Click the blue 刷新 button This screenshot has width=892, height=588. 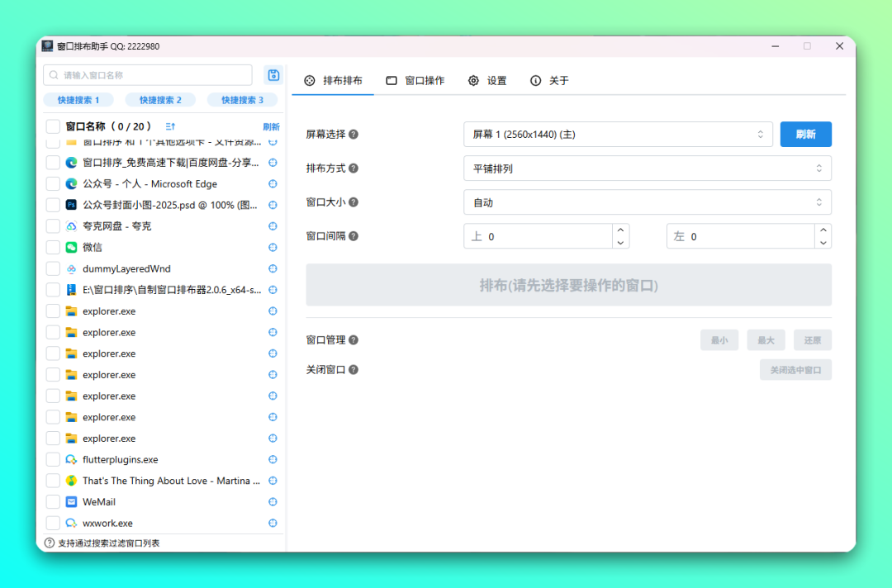(x=805, y=135)
